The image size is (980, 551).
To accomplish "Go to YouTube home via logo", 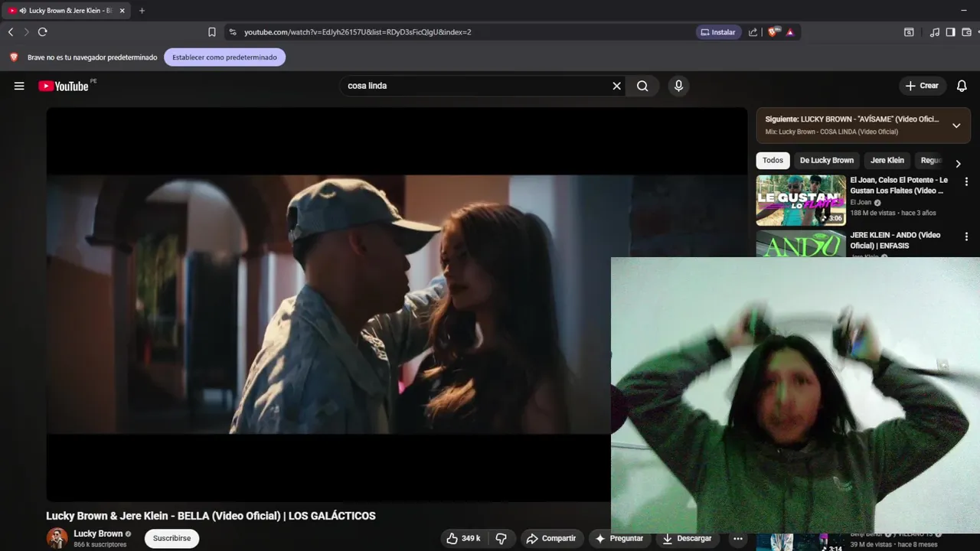I will pyautogui.click(x=64, y=86).
